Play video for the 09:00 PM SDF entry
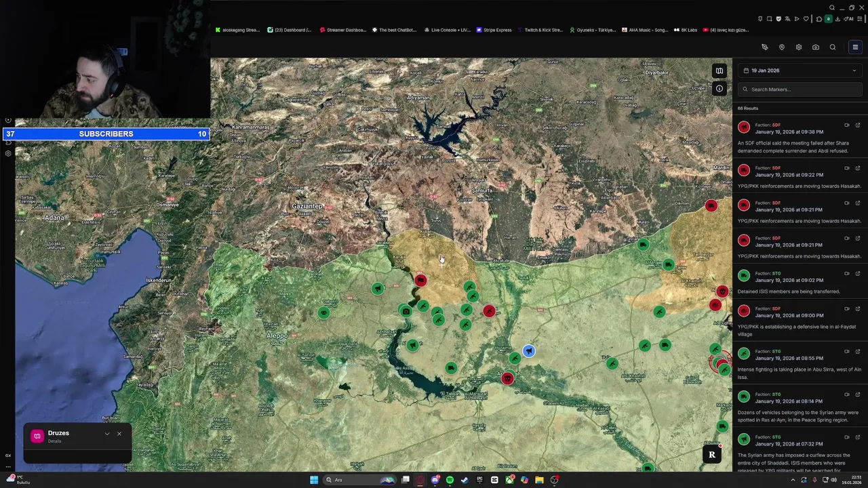 846,308
